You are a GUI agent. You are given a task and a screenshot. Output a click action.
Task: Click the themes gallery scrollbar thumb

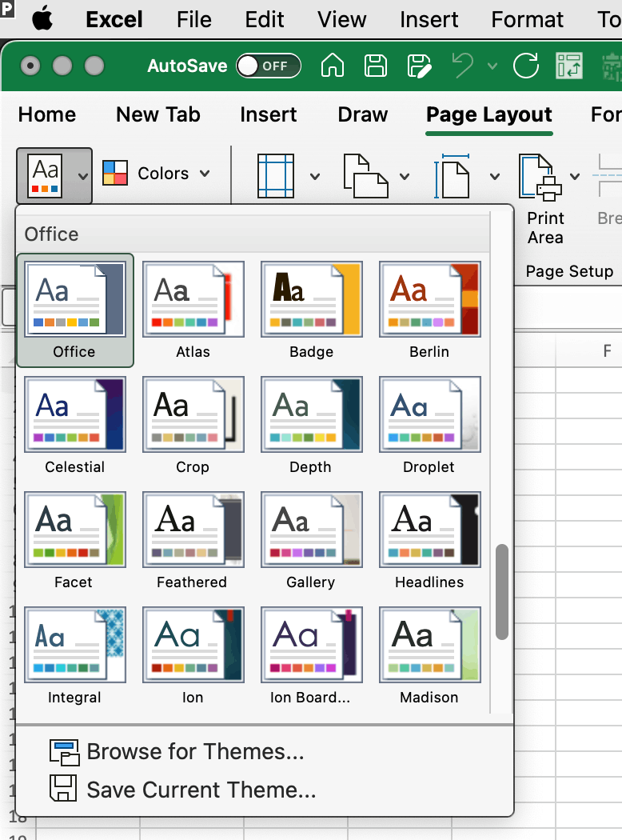pyautogui.click(x=501, y=592)
